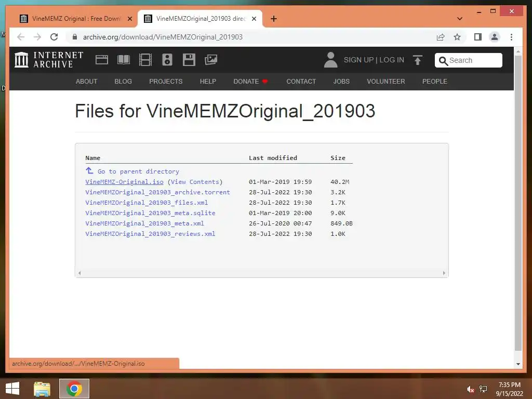Click the magnifier icon in Search
Image resolution: width=532 pixels, height=399 pixels.
click(443, 61)
